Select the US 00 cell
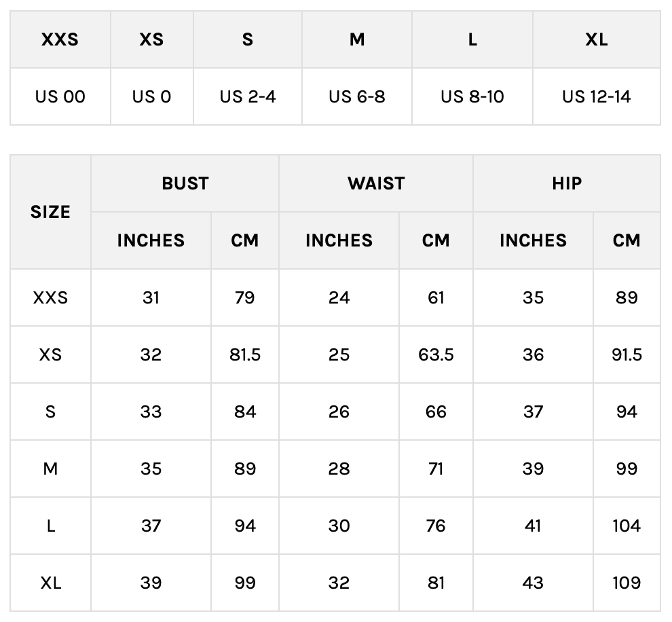The height and width of the screenshot is (622, 672). coord(60,96)
